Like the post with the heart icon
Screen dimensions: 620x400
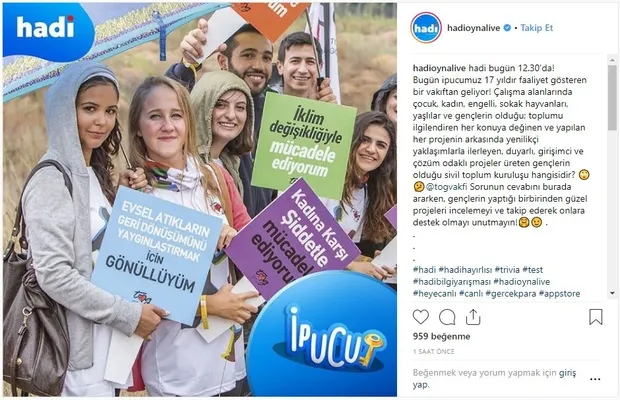point(421,317)
